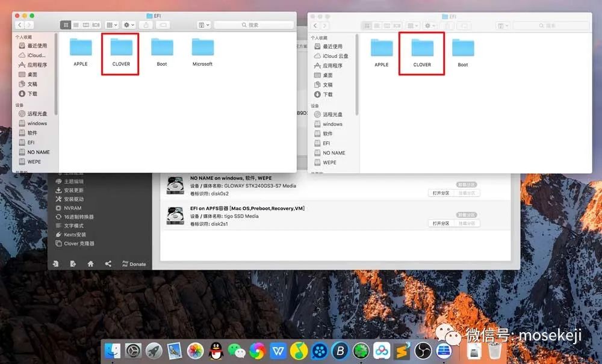Focus search field in right Finder window
The width and height of the screenshot is (602, 364).
[551, 26]
